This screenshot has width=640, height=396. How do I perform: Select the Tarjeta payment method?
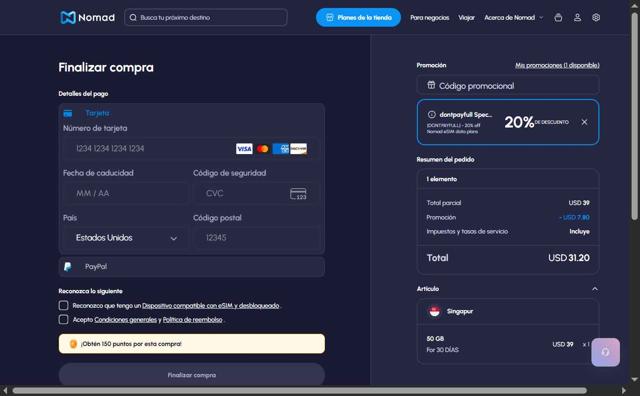97,113
